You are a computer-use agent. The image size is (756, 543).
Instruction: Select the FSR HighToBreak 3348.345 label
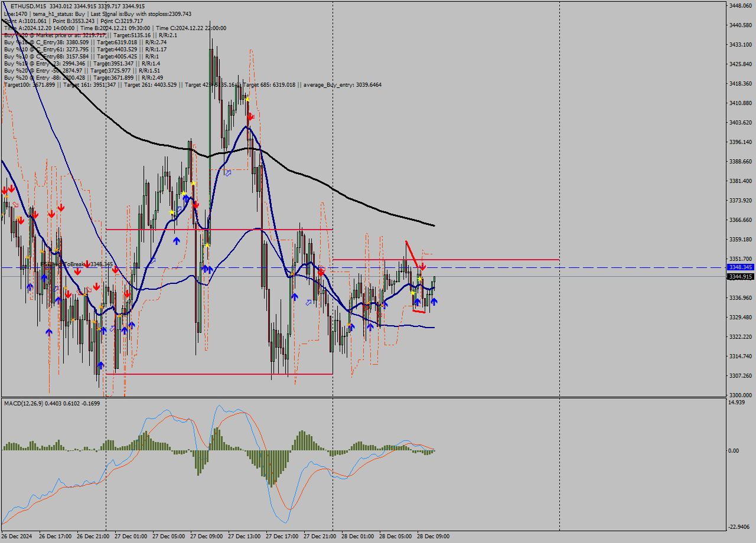pos(77,264)
